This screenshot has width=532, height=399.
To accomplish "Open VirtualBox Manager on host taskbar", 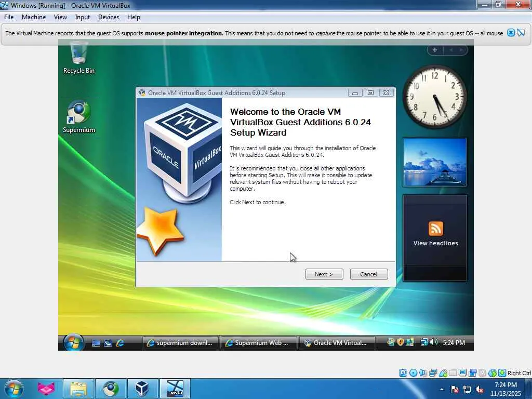I will coord(142,389).
